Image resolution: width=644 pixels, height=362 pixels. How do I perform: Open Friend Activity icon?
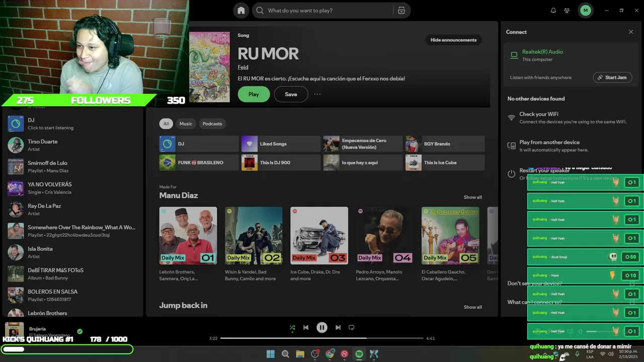pos(567,10)
